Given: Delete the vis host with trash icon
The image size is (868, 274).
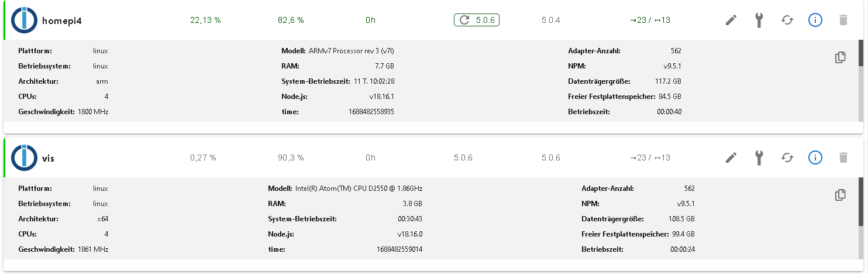Looking at the screenshot, I should pos(843,157).
